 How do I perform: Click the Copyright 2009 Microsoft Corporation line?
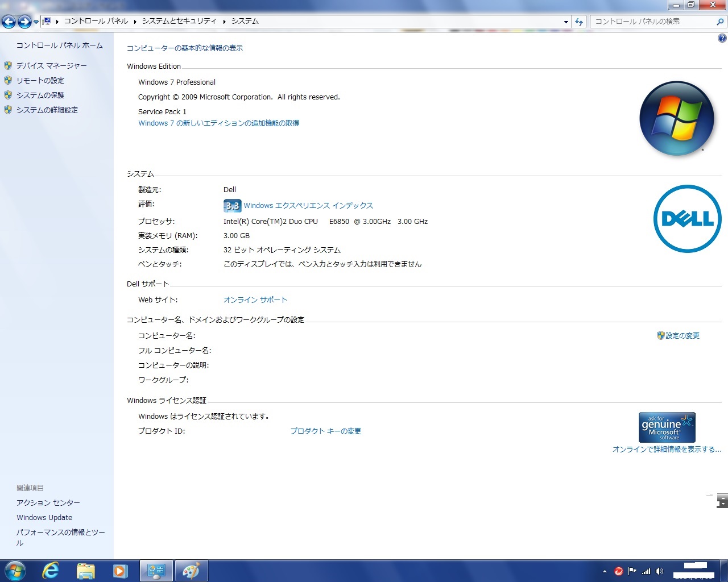click(x=239, y=97)
